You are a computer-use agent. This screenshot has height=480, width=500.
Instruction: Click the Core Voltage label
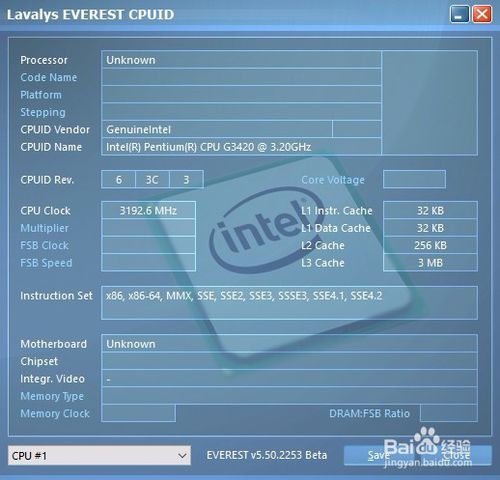pyautogui.click(x=333, y=180)
